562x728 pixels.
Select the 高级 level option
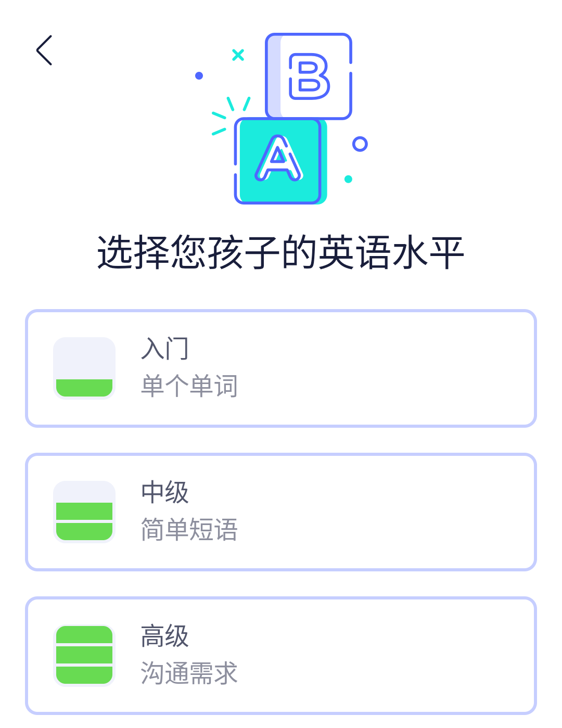(164, 636)
